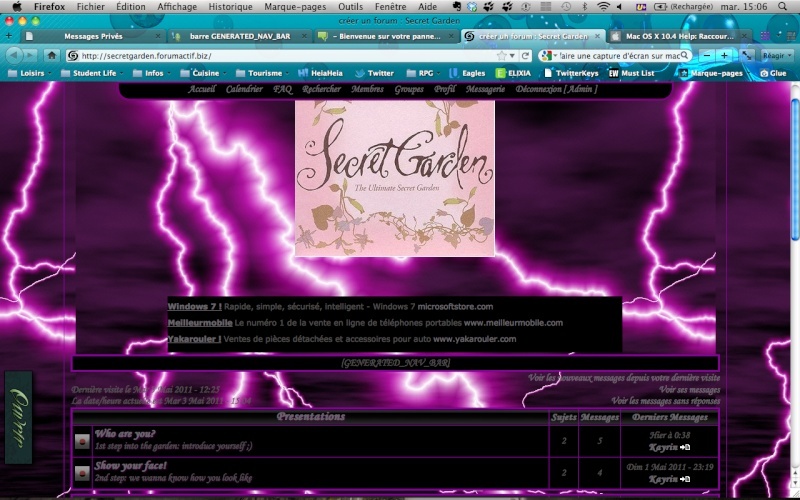Open the Fichier menu
This screenshot has width=800, height=500.
tap(90, 7)
